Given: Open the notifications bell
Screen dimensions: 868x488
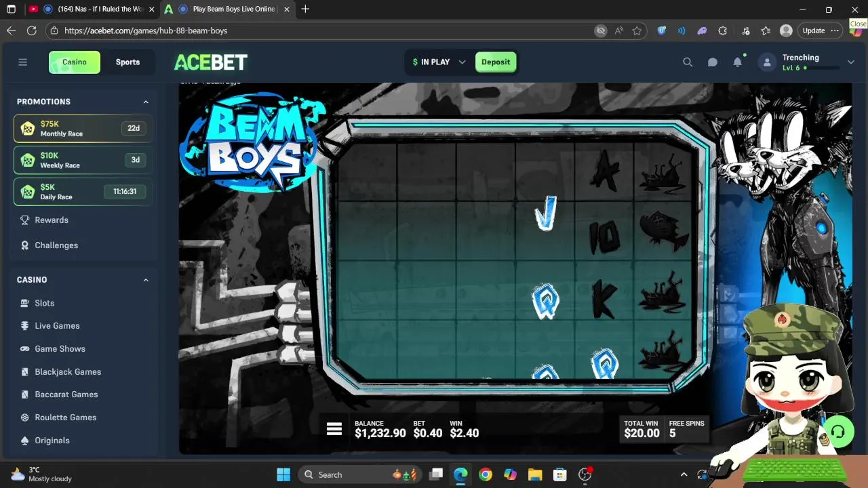Looking at the screenshot, I should 738,62.
